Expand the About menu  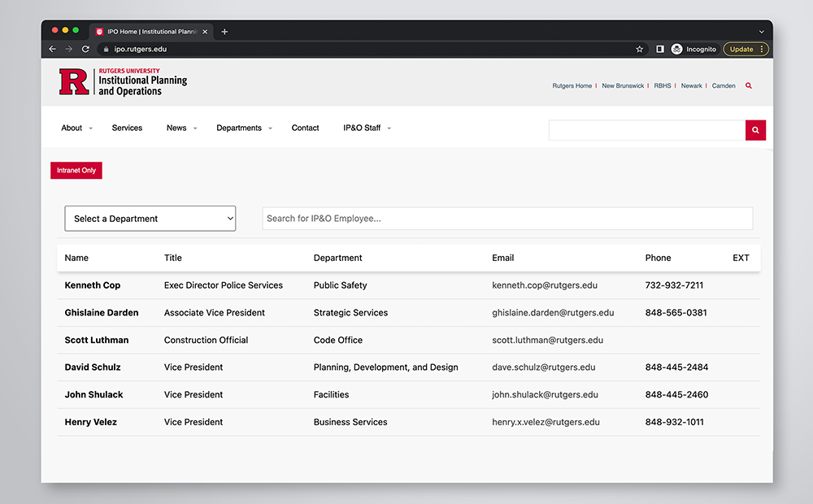76,128
